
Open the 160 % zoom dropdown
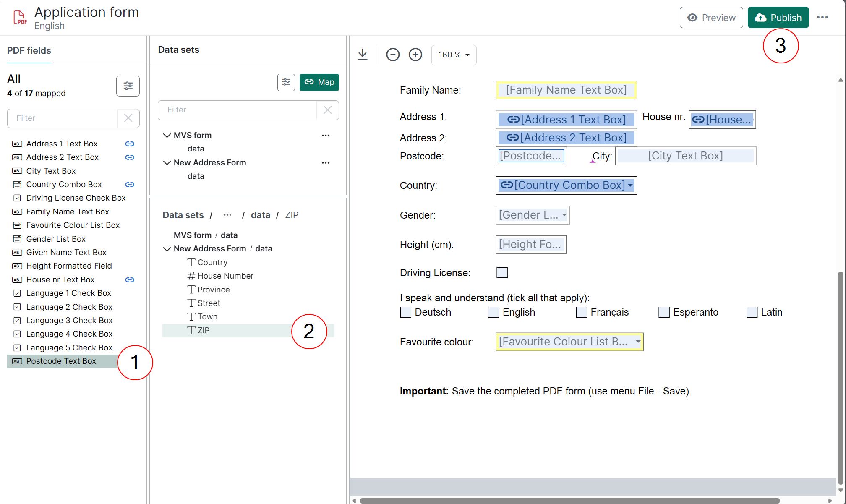pyautogui.click(x=454, y=55)
